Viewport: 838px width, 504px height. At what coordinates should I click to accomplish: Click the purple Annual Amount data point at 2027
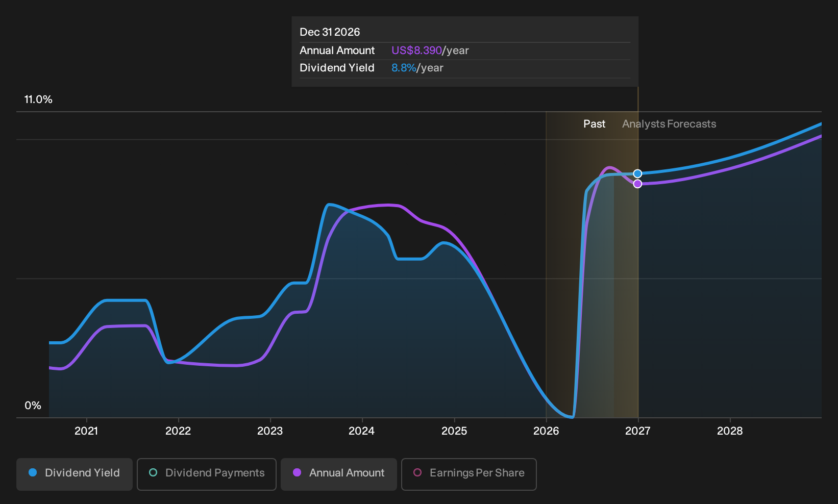click(637, 184)
